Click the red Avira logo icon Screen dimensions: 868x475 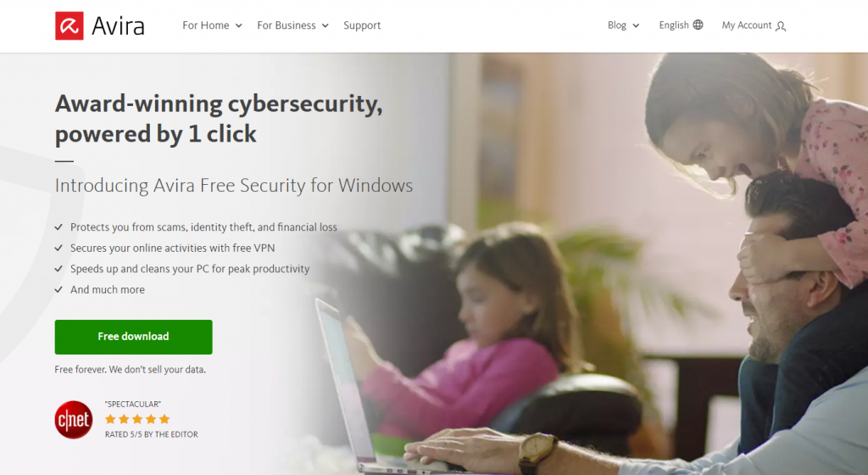70,25
